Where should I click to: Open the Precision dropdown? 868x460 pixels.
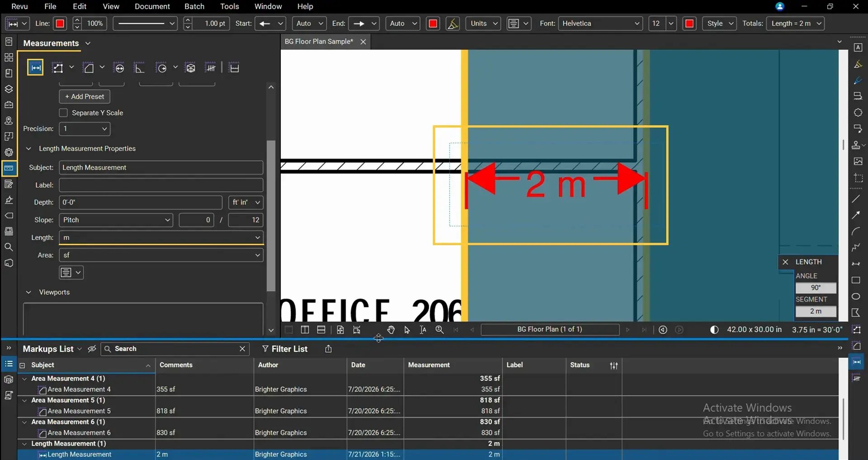(85, 129)
